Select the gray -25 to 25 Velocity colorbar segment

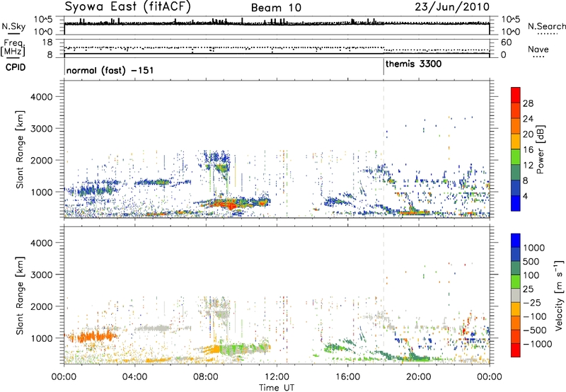516,295
